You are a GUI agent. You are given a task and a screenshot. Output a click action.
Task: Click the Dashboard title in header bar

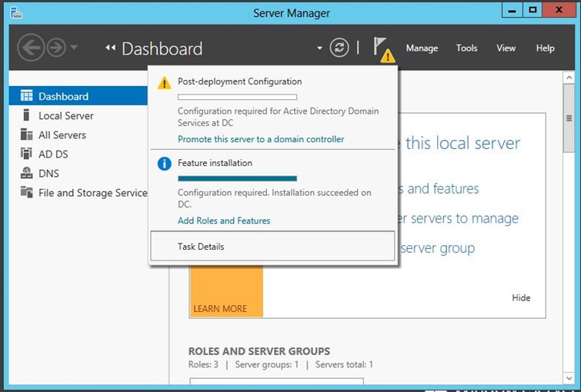coord(162,48)
